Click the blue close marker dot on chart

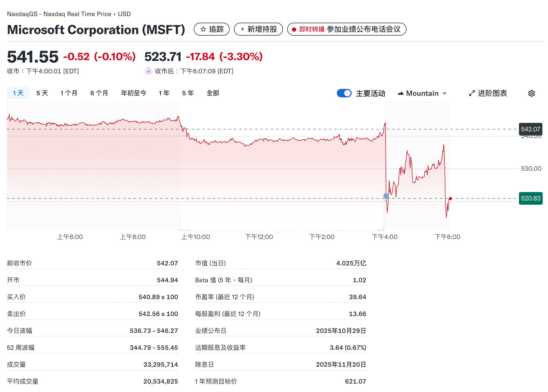pyautogui.click(x=386, y=196)
